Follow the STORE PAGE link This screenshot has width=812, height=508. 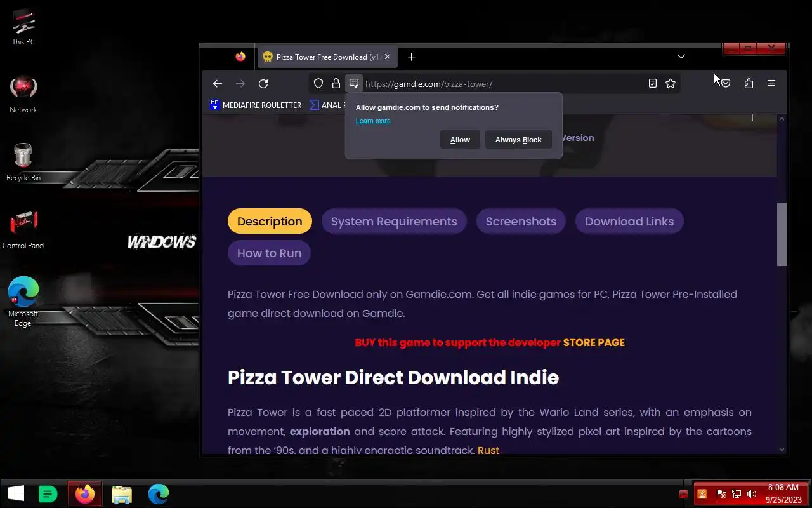594,342
